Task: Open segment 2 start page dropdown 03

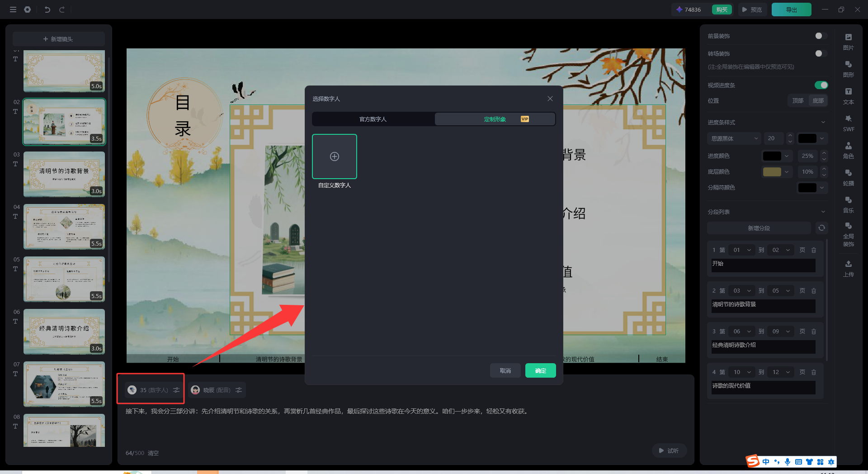Action: (742, 290)
